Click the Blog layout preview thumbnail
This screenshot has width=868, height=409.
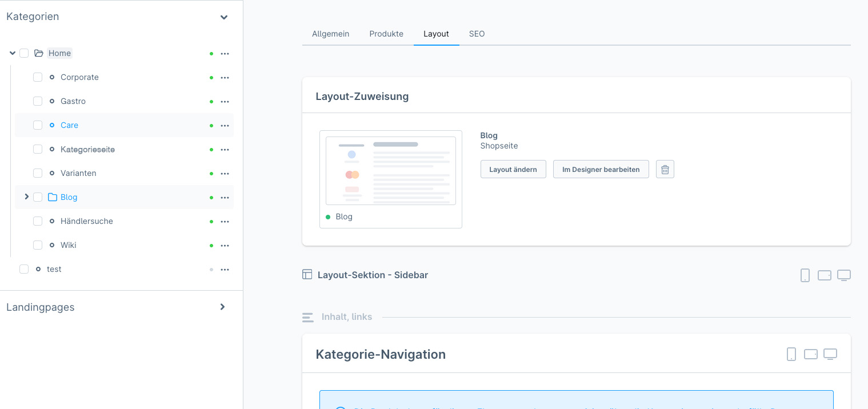(x=390, y=170)
